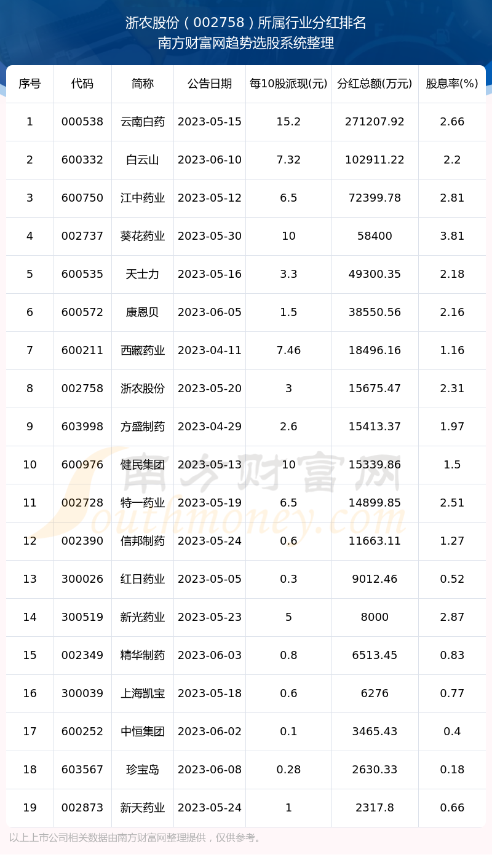Image resolution: width=492 pixels, height=868 pixels.
Task: Select stock code 600572
Action: [82, 312]
